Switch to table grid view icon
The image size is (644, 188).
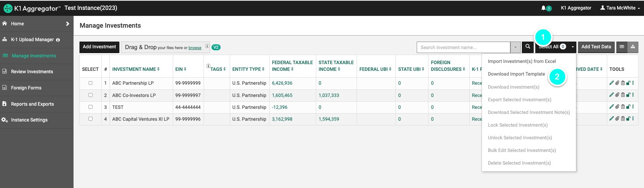coord(622,47)
